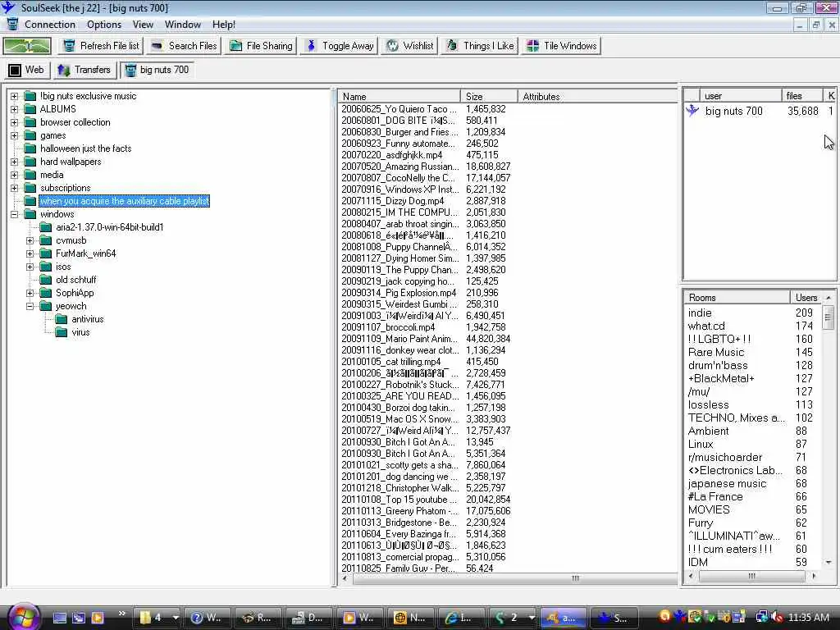
Task: Click the file list horizontal scrollbar thumb
Action: (575, 578)
